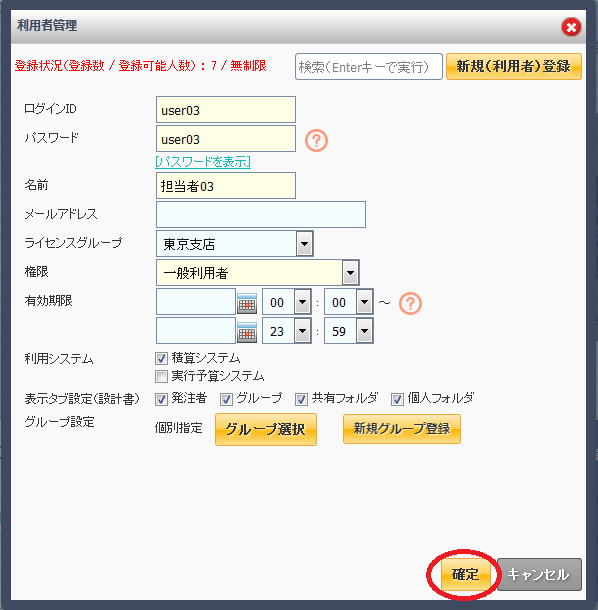Close the 利用者管理 dialog with red X
Screen dimensions: 598x610
571,27
